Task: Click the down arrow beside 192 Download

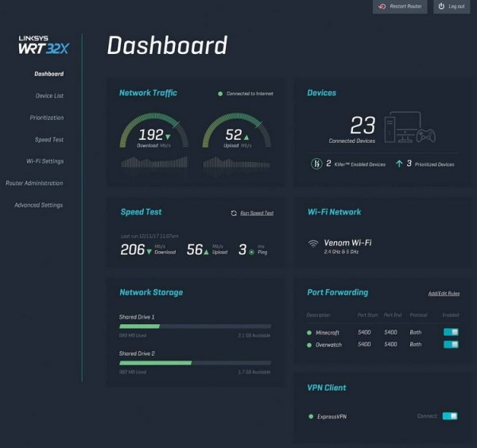Action: [x=168, y=137]
